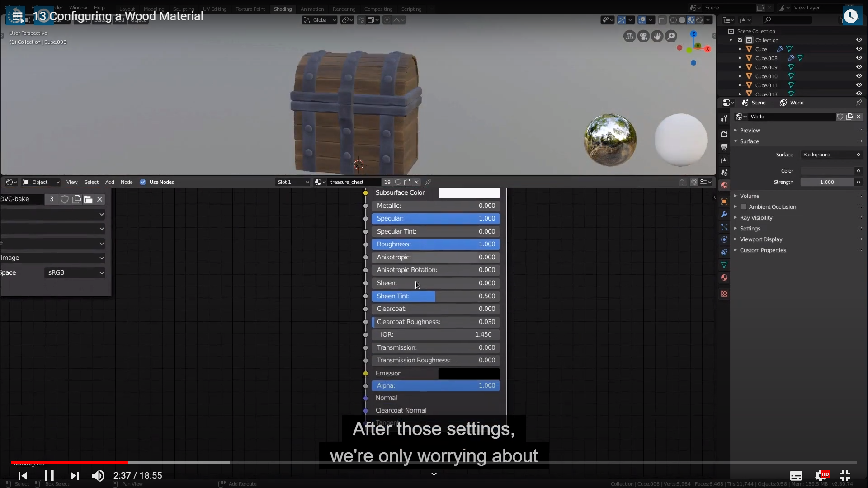Uncheck the Use Nodes checkbox
The height and width of the screenshot is (488, 868).
(143, 182)
